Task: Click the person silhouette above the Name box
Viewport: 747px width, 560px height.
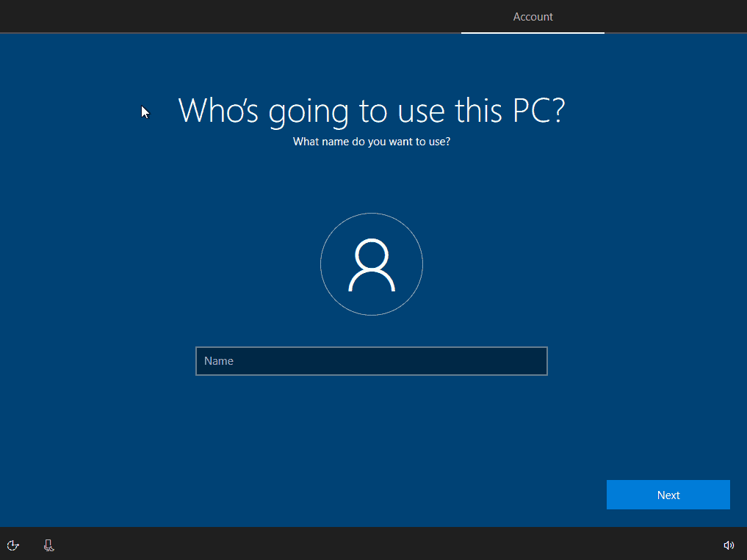Action: click(x=371, y=264)
